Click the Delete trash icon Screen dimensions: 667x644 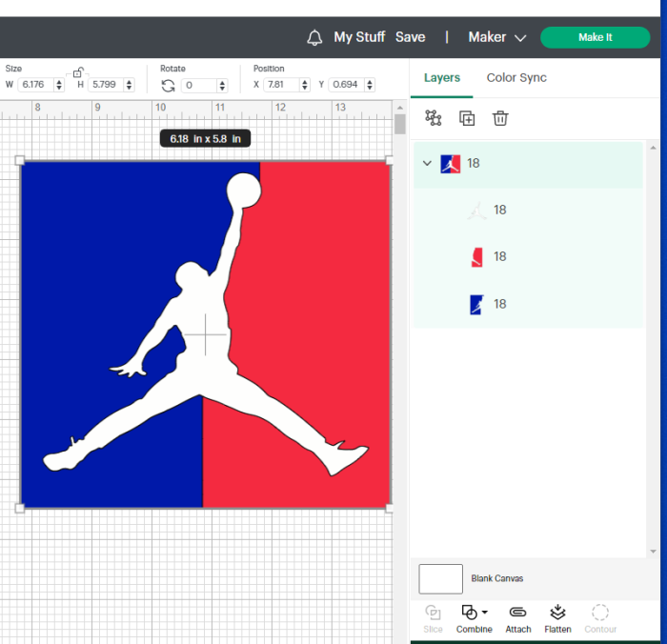500,118
